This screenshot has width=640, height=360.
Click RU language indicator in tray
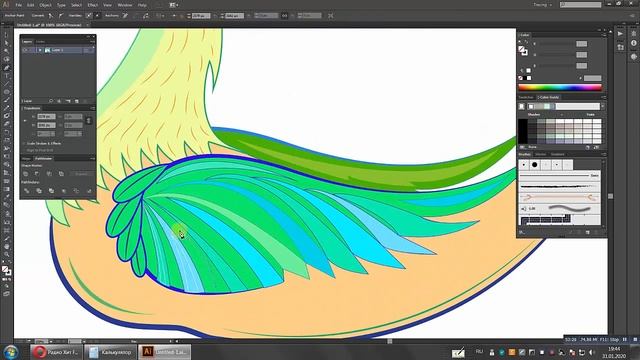(479, 352)
